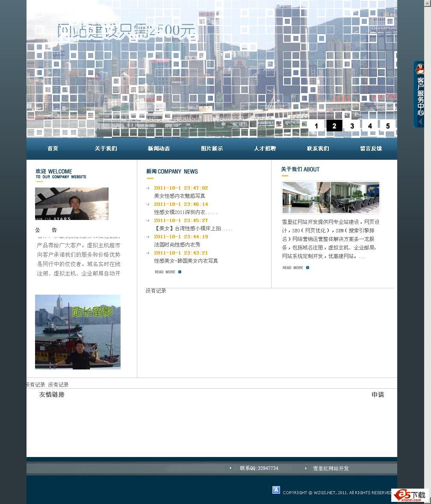Viewport: 431px width, 504px height.
Task: Switch the banner to slide 1
Action: pyautogui.click(x=316, y=126)
